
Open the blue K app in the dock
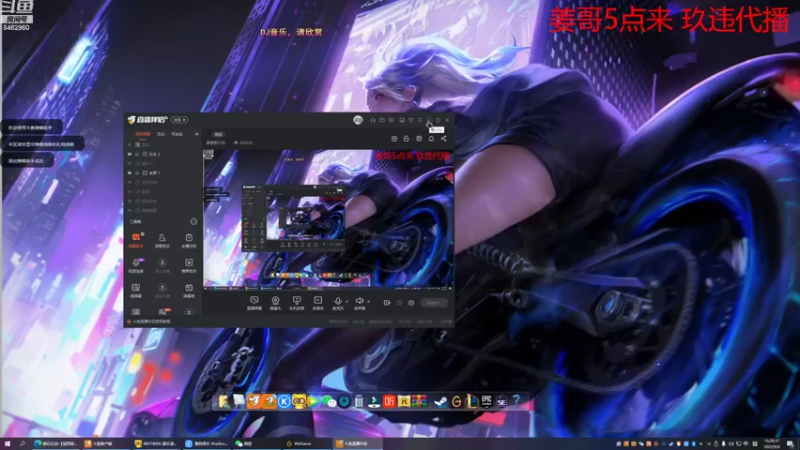pyautogui.click(x=284, y=402)
